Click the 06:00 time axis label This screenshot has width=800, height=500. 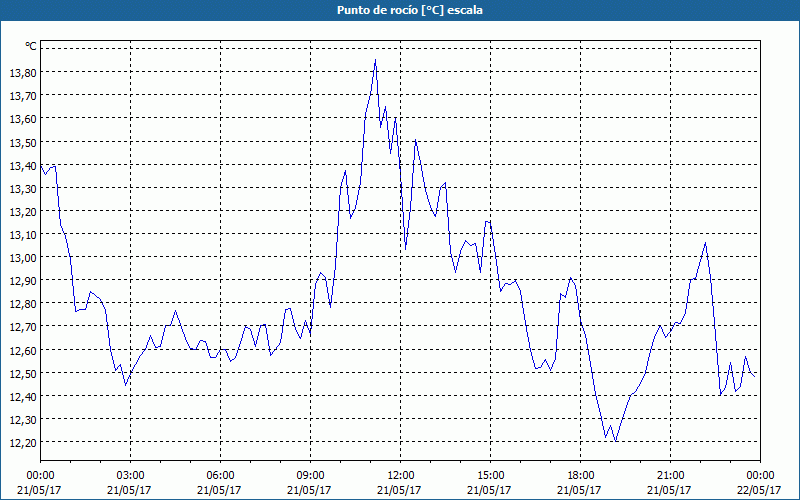coord(220,476)
